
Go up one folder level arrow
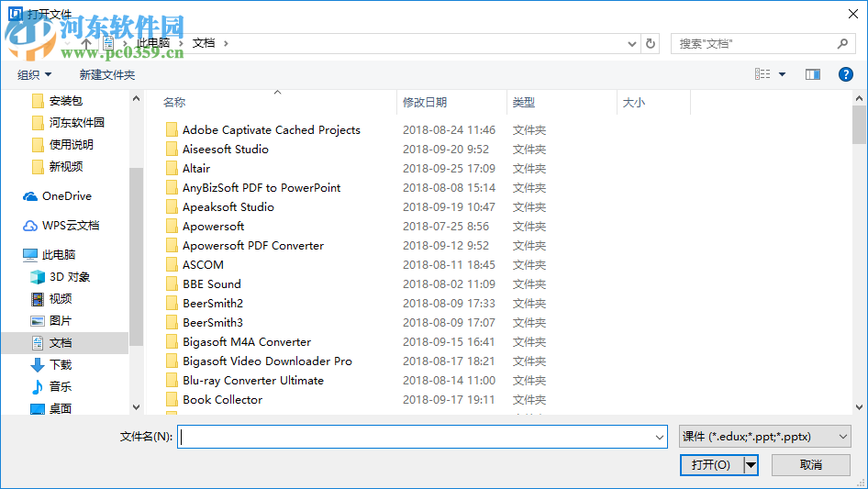tap(86, 43)
